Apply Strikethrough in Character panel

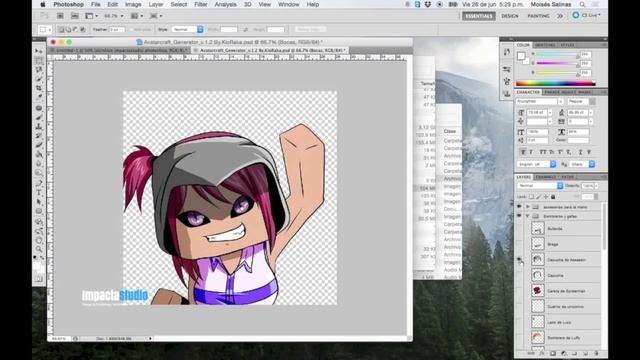[x=589, y=152]
